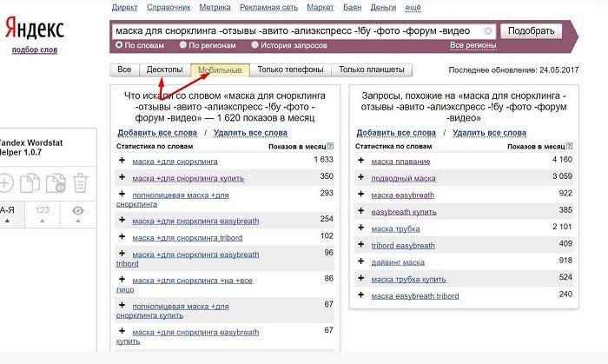The image size is (608, 364).
Task: Click plus beside маска +для снорклинга tribord (102)
Action: coord(122,236)
